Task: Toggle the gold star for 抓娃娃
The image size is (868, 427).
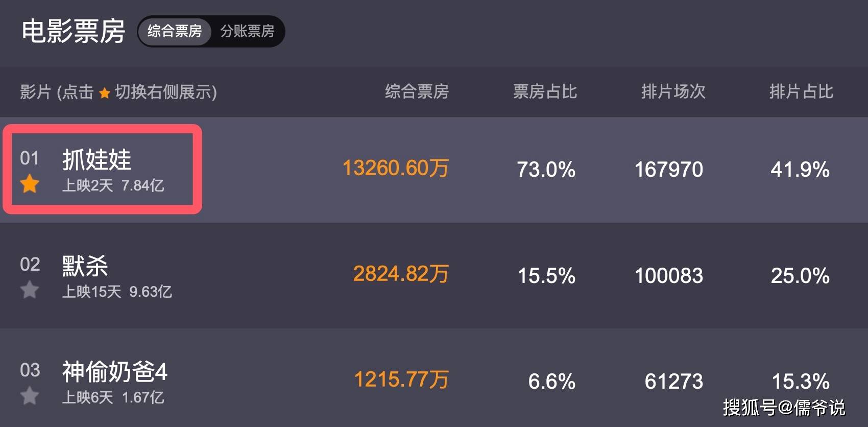Action: click(x=30, y=184)
